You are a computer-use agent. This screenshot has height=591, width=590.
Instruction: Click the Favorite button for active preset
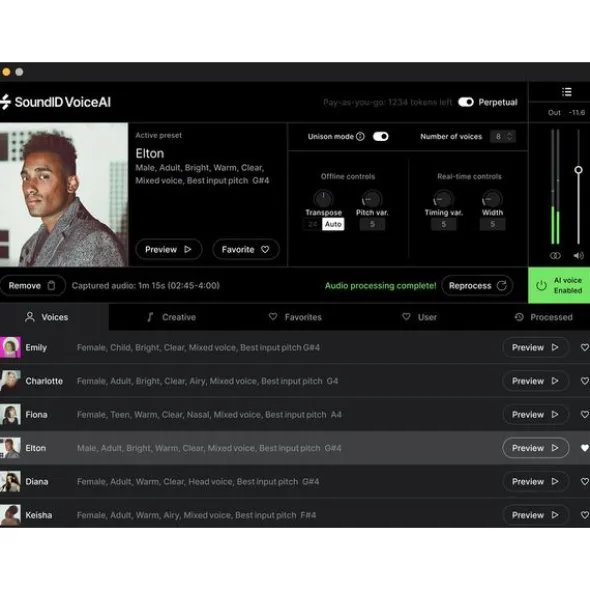pyautogui.click(x=246, y=249)
